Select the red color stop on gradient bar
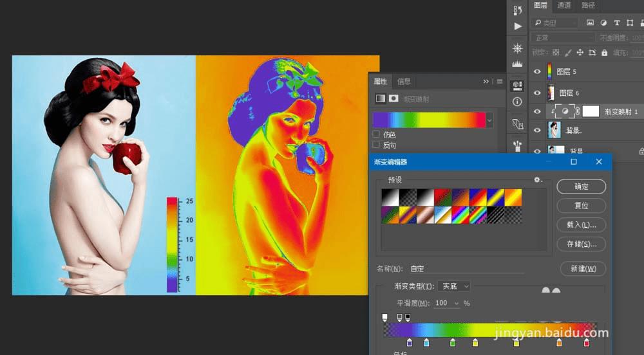Viewport: 644px width, 355px height. (587, 342)
